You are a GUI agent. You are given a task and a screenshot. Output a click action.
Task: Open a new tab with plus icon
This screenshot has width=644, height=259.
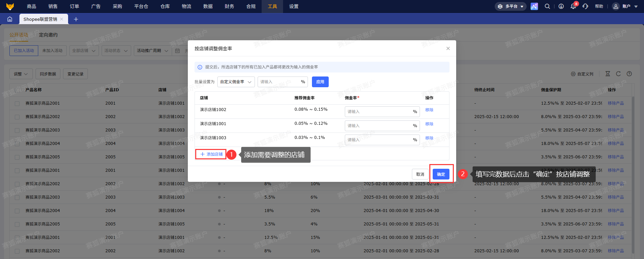pos(76,19)
